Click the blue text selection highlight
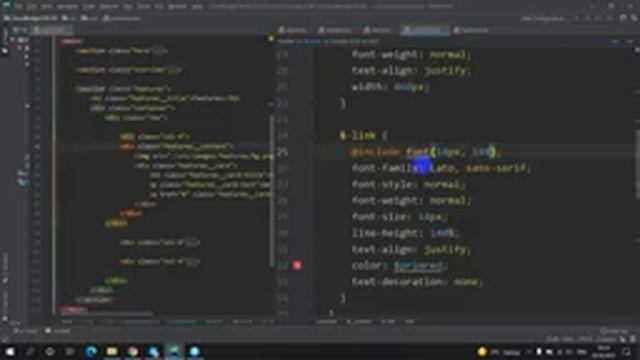This screenshot has width=640, height=360. point(422,166)
